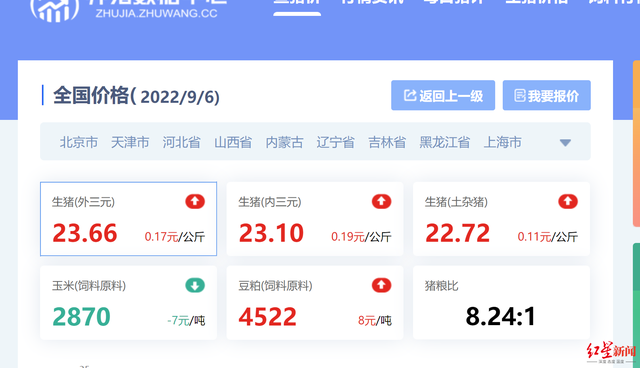This screenshot has width=640, height=368.
Task: Click the 豆粕(饲料原料) label
Action: (276, 286)
